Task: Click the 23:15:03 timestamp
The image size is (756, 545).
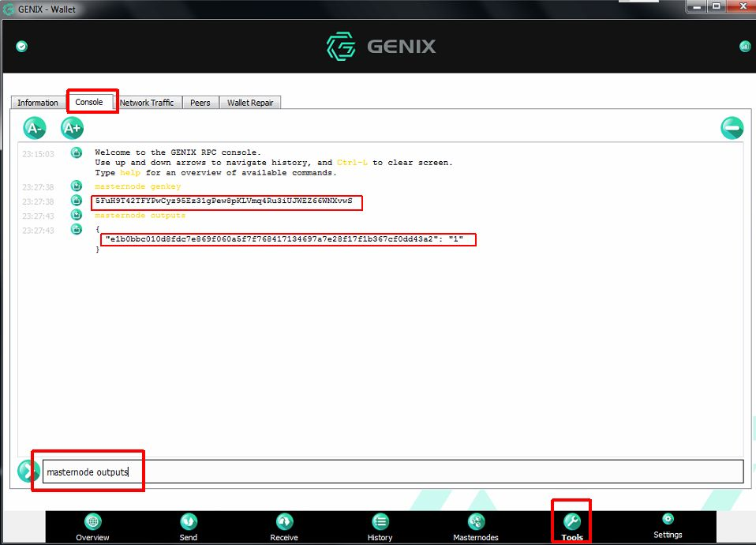Action: tap(38, 154)
